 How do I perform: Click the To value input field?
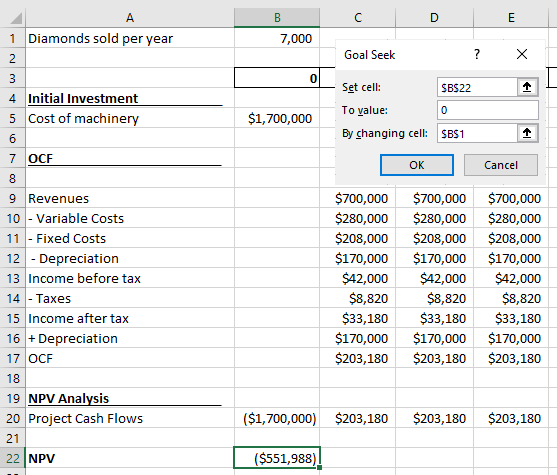(x=487, y=110)
